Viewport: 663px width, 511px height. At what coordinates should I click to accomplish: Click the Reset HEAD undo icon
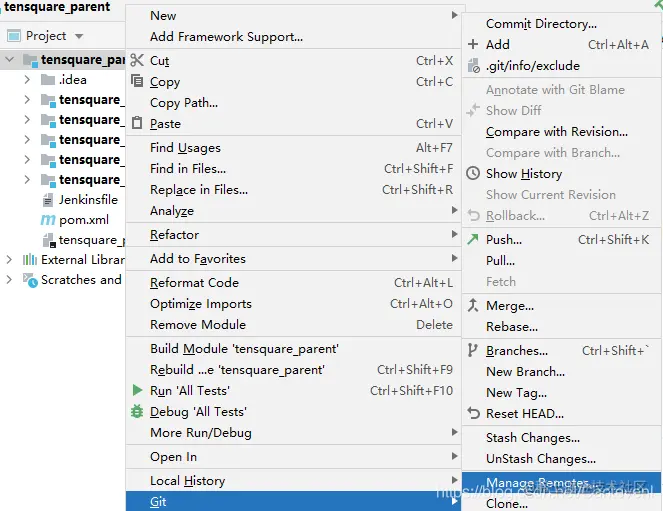coord(473,413)
